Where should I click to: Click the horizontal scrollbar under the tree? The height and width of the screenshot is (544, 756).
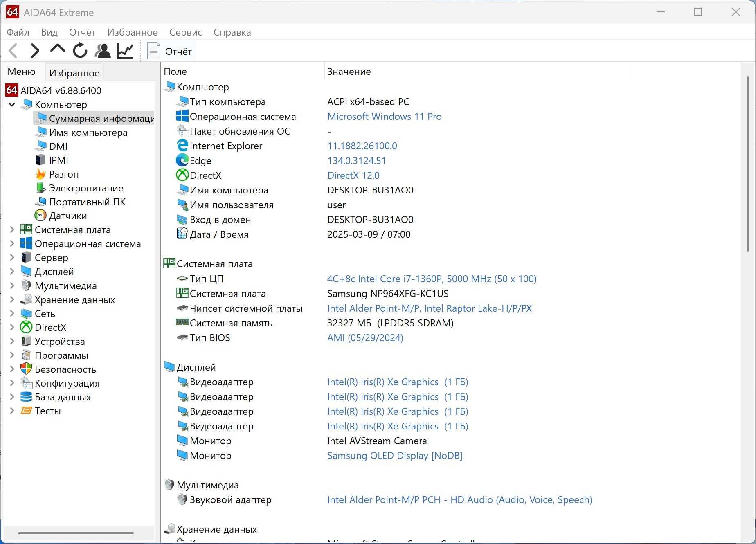[x=76, y=533]
